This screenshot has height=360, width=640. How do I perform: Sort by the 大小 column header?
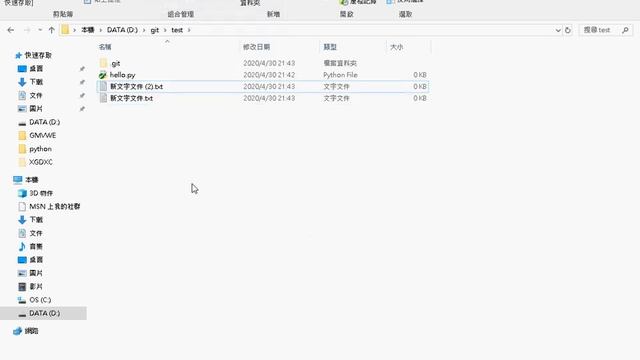point(396,47)
